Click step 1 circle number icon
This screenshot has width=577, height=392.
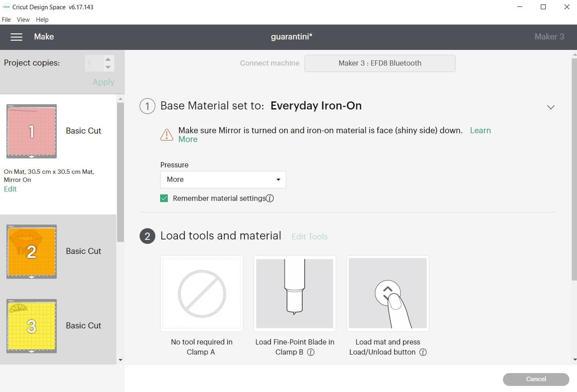pyautogui.click(x=147, y=106)
